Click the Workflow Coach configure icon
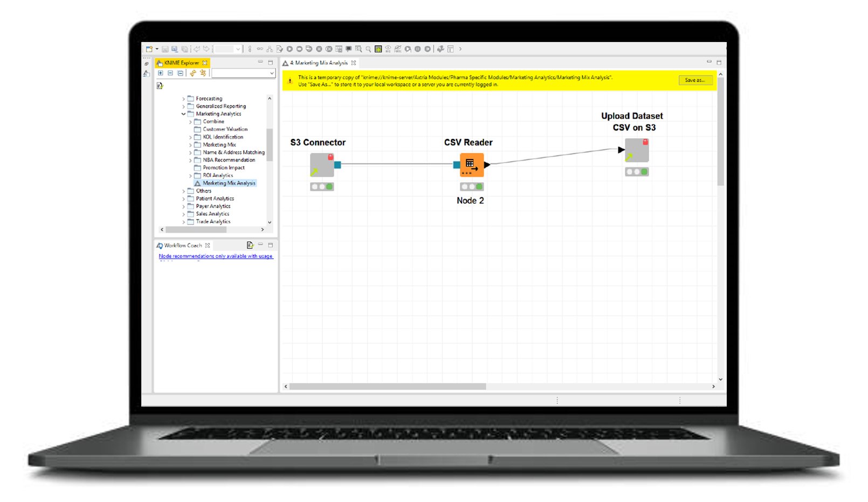The width and height of the screenshot is (868, 502). 250,245
